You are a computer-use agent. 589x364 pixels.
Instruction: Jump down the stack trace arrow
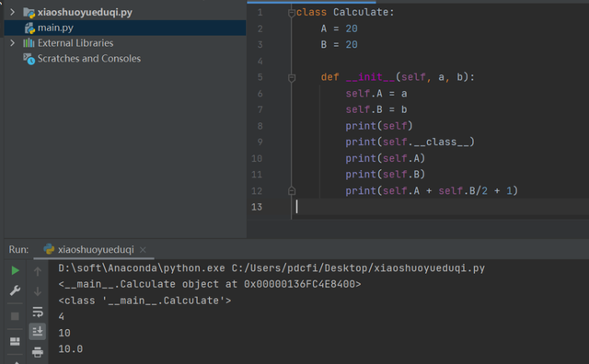tap(38, 291)
